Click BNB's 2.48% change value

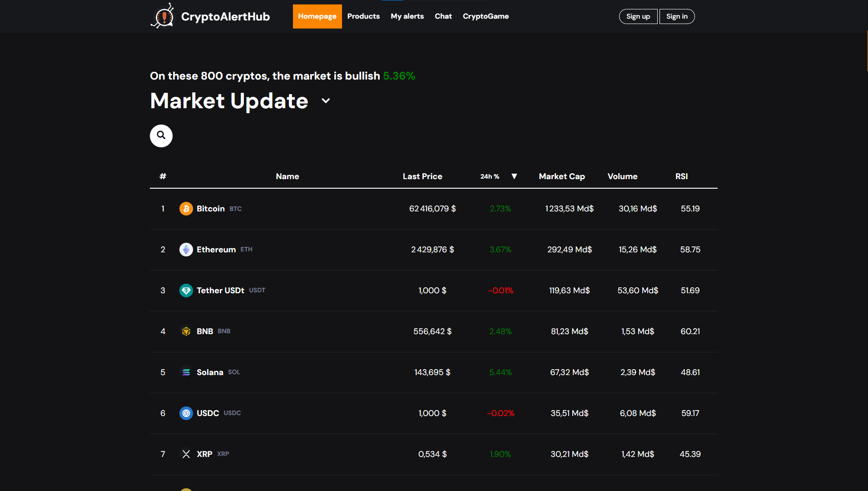[x=501, y=331]
